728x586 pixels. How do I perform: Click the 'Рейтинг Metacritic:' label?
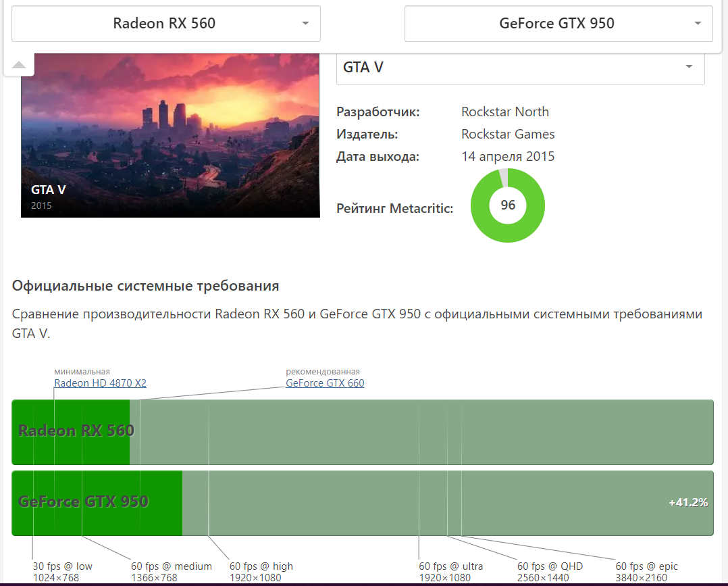pyautogui.click(x=394, y=208)
